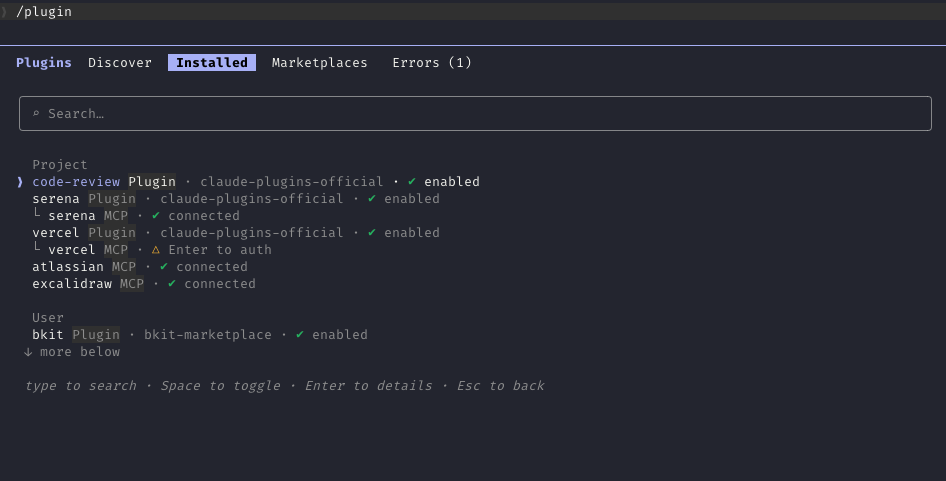Click the green check on atlassian MCP row

163,266
